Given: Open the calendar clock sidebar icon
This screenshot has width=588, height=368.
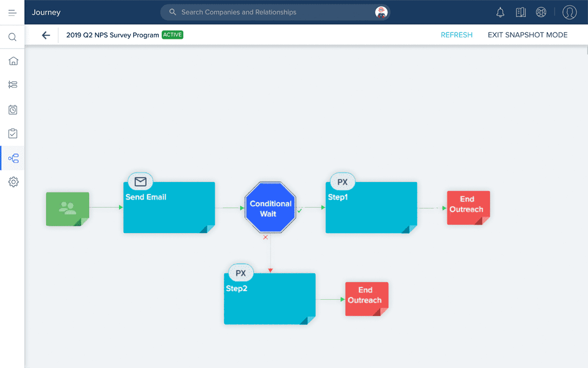Looking at the screenshot, I should click(x=13, y=110).
